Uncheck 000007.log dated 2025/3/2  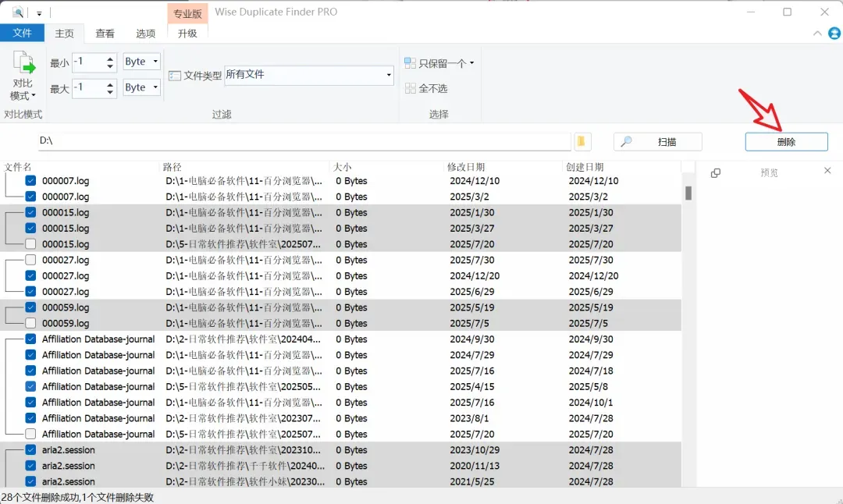coord(30,197)
